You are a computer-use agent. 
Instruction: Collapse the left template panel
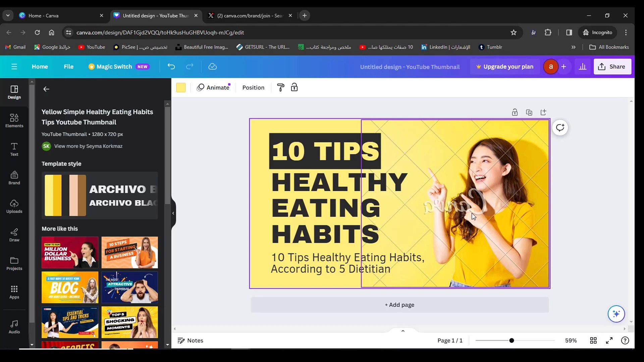tap(173, 213)
